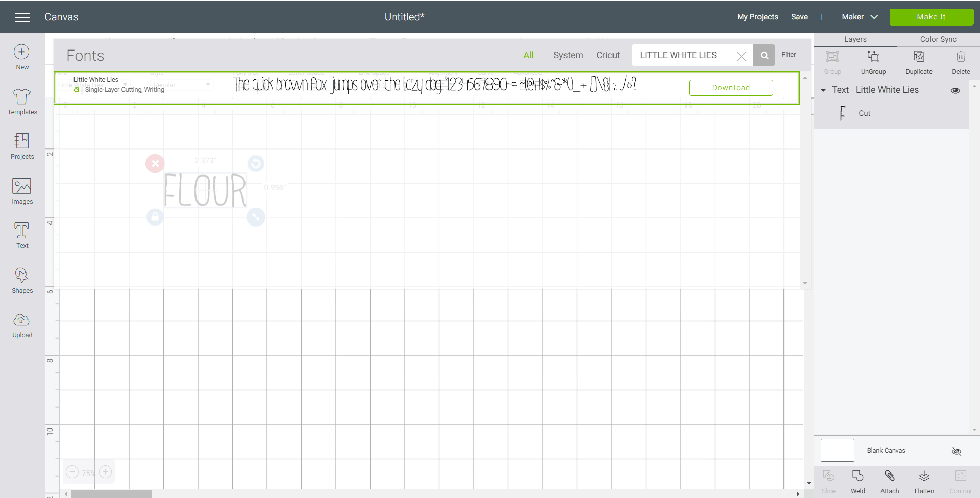Click the Slice tool

pyautogui.click(x=829, y=482)
